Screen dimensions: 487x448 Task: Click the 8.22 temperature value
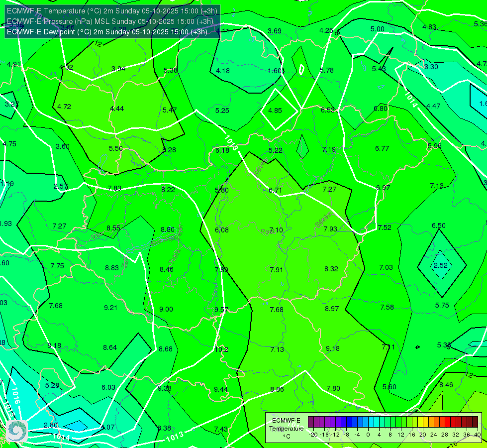pyautogui.click(x=168, y=189)
